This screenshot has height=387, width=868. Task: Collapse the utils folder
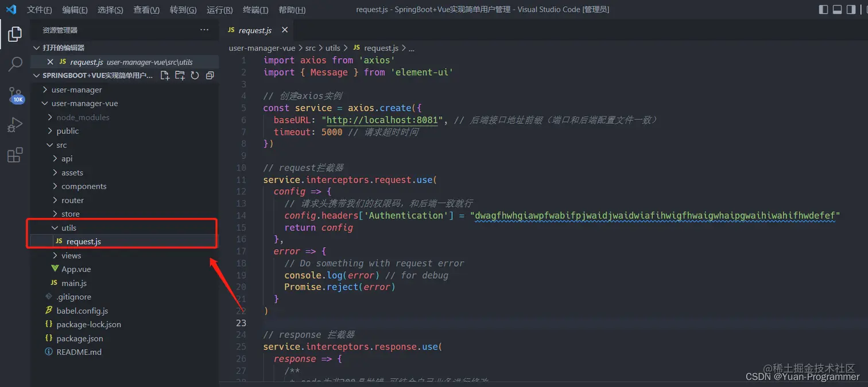coord(125,228)
